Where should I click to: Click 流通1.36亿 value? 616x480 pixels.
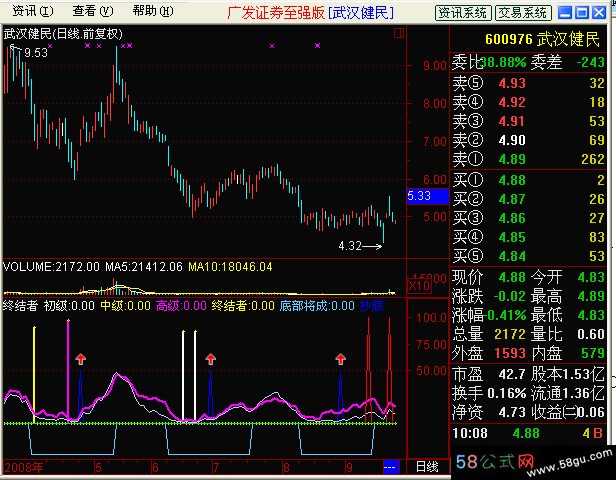pos(568,393)
